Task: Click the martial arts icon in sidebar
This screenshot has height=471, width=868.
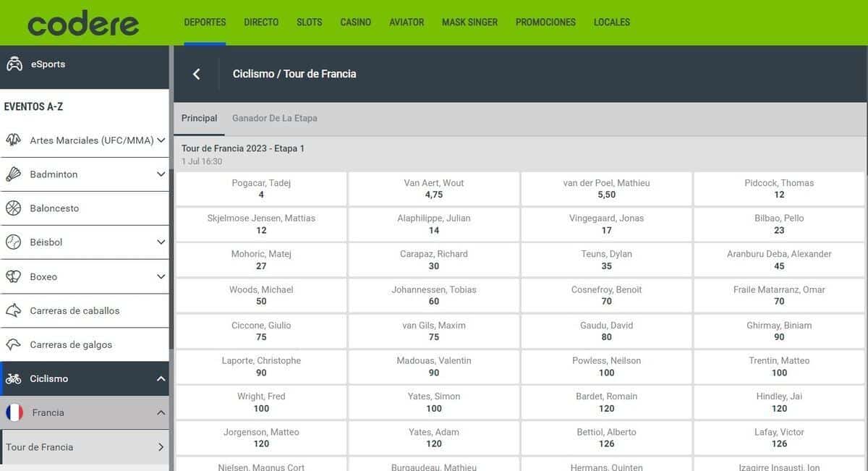Action: [14, 140]
